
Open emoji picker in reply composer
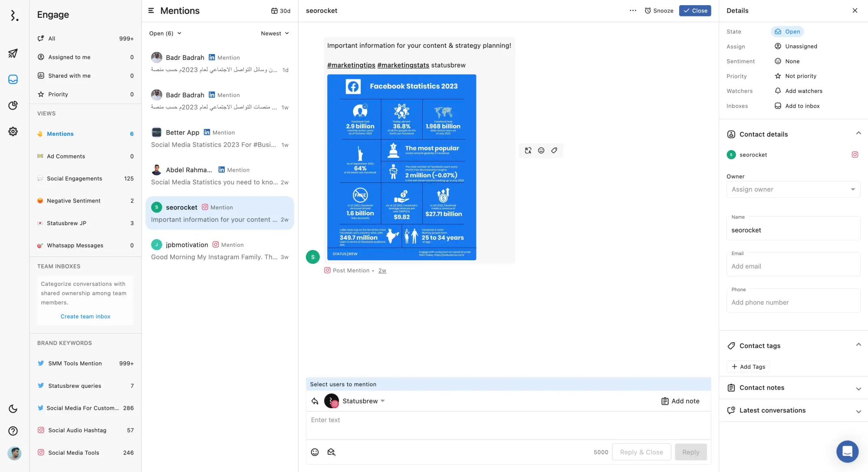pos(315,452)
